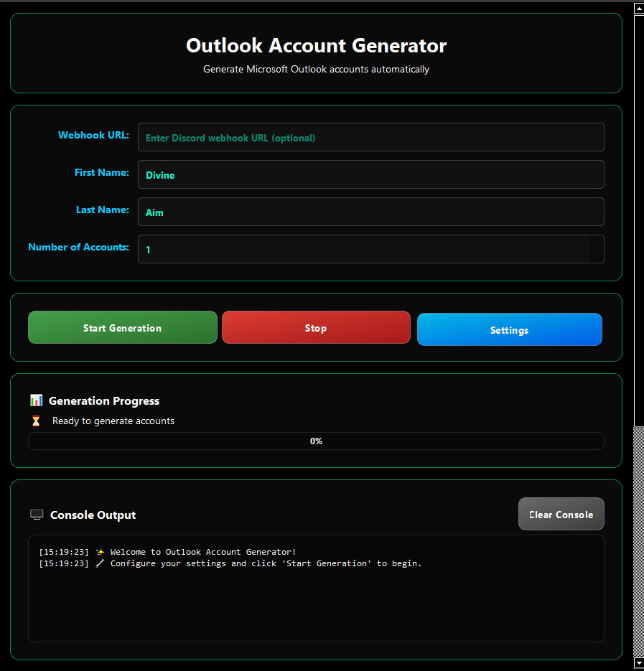The width and height of the screenshot is (644, 671).
Task: Click the 'Webhook URL:' label
Action: click(x=93, y=135)
